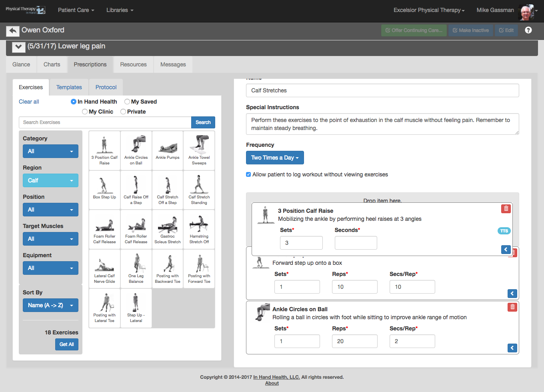
Task: Pick Posting with Forward Toe exercise
Action: pyautogui.click(x=199, y=268)
